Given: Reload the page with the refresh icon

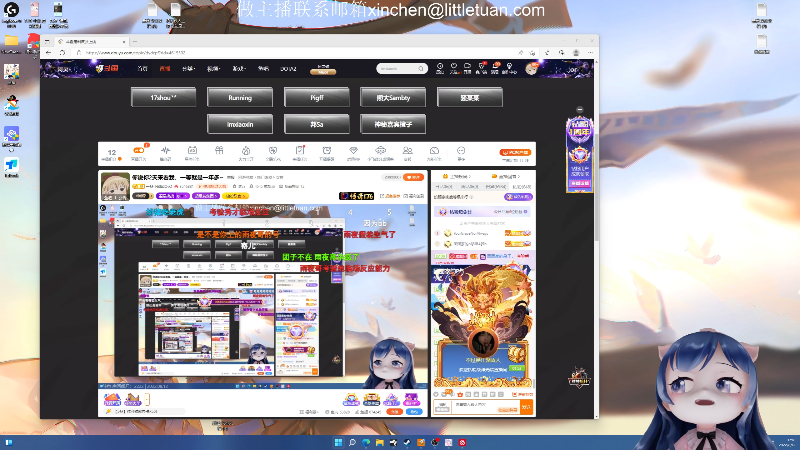Looking at the screenshot, I should (62, 53).
